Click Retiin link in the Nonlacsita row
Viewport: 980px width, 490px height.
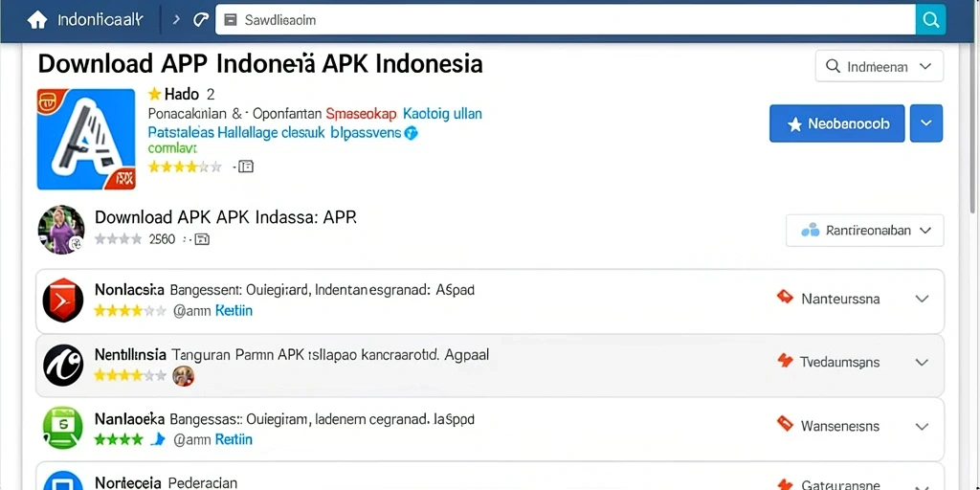[x=234, y=311]
